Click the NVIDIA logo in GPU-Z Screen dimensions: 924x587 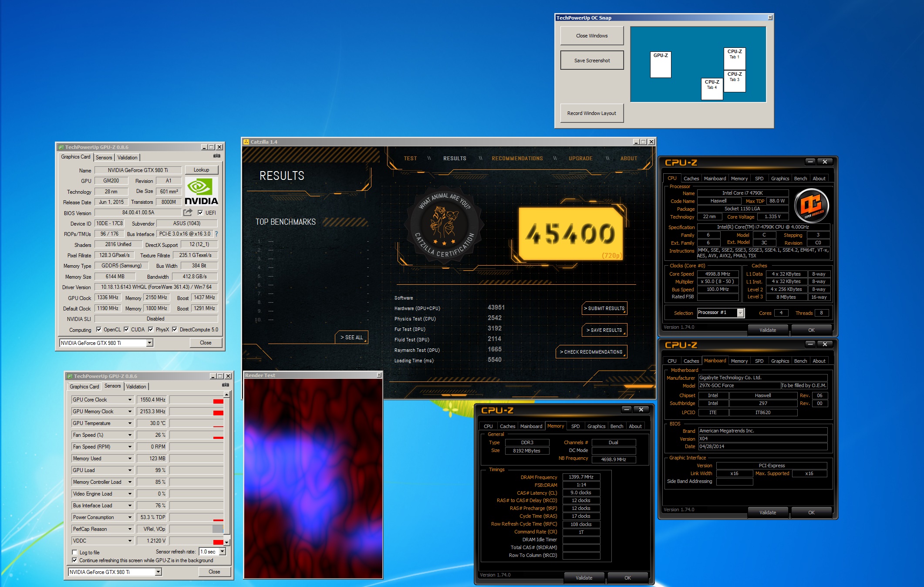click(201, 191)
